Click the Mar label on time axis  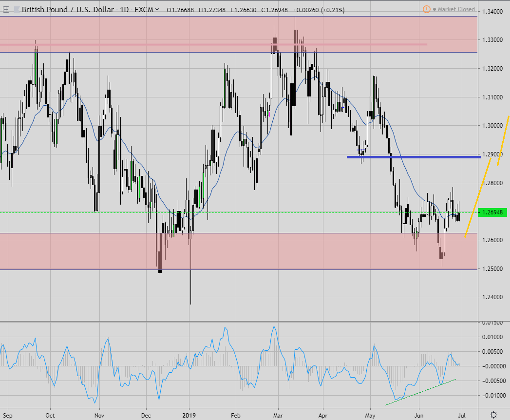(278, 415)
